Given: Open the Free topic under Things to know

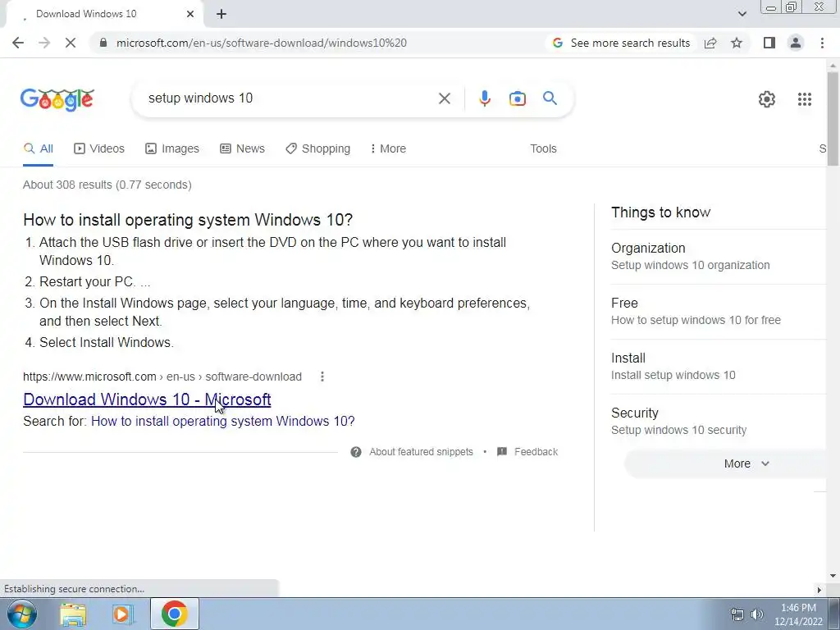Looking at the screenshot, I should coord(718,311).
